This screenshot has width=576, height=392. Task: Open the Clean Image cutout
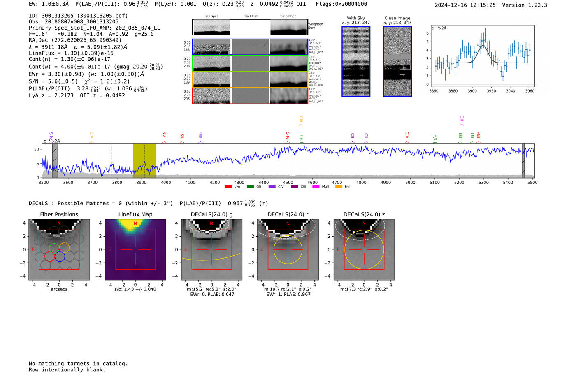coord(397,61)
